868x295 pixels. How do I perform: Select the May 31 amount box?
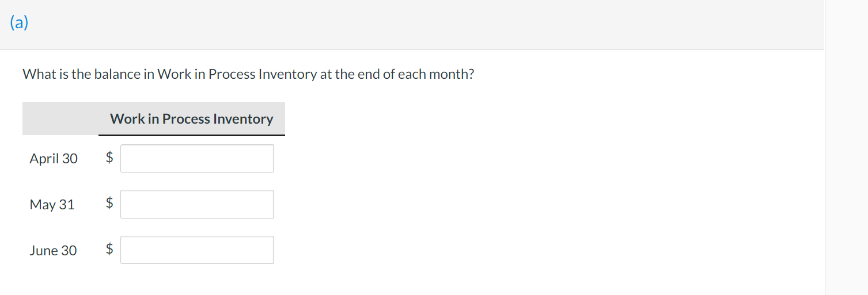197,204
